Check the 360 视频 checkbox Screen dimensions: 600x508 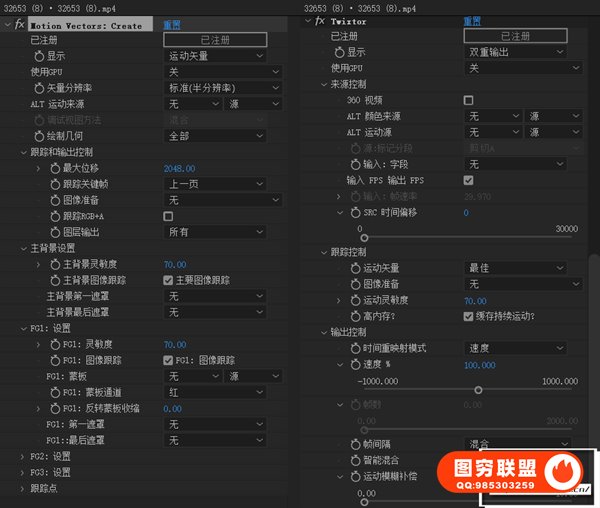tap(468, 101)
